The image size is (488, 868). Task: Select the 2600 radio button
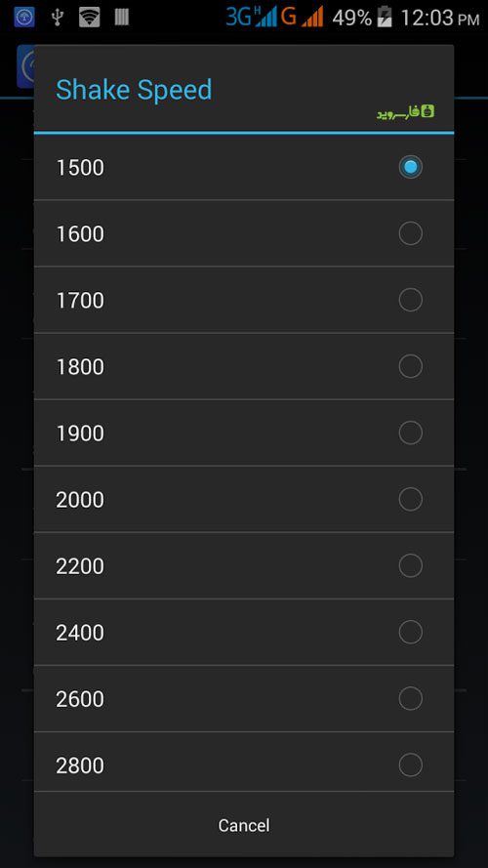click(410, 698)
